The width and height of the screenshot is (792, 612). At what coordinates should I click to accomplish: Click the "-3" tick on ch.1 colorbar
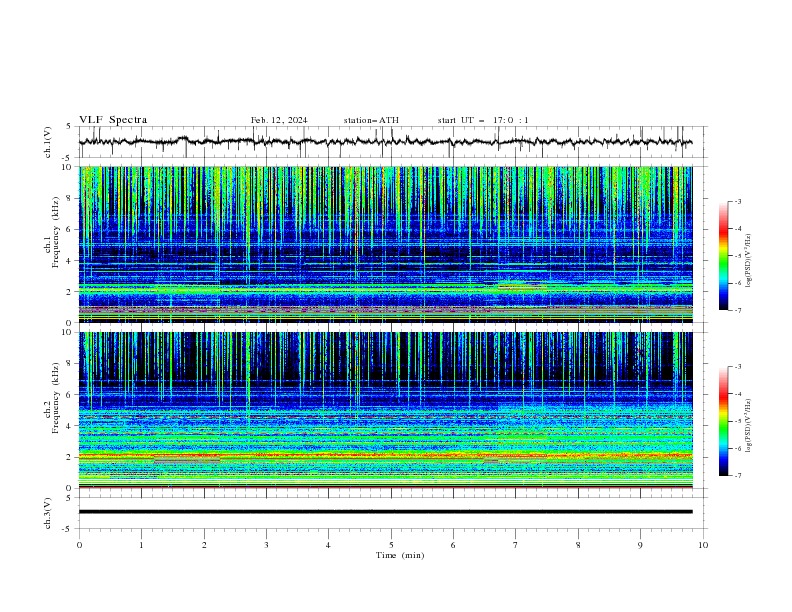pyautogui.click(x=738, y=201)
